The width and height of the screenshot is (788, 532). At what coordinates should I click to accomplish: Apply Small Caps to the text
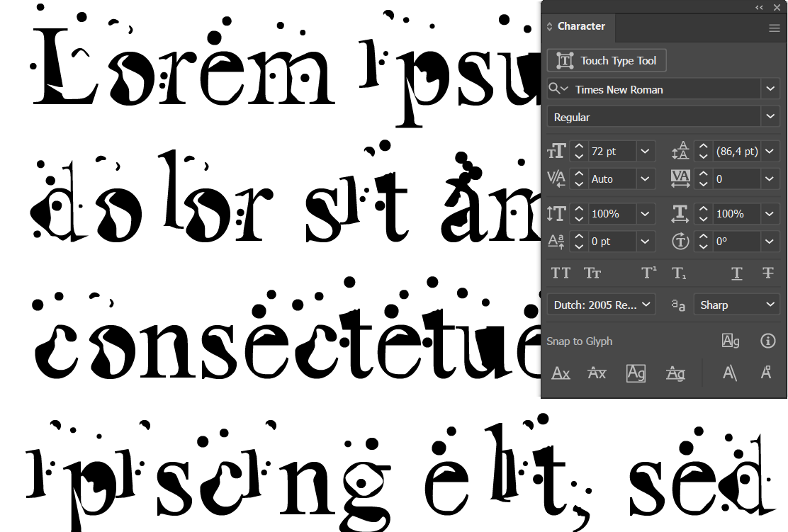point(593,273)
